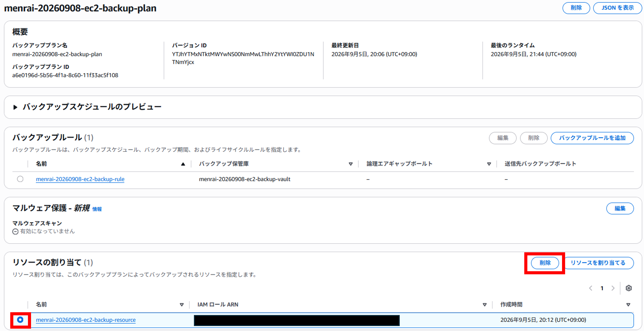
Task: Click plan name value under バックアッププラン名
Action: point(57,54)
